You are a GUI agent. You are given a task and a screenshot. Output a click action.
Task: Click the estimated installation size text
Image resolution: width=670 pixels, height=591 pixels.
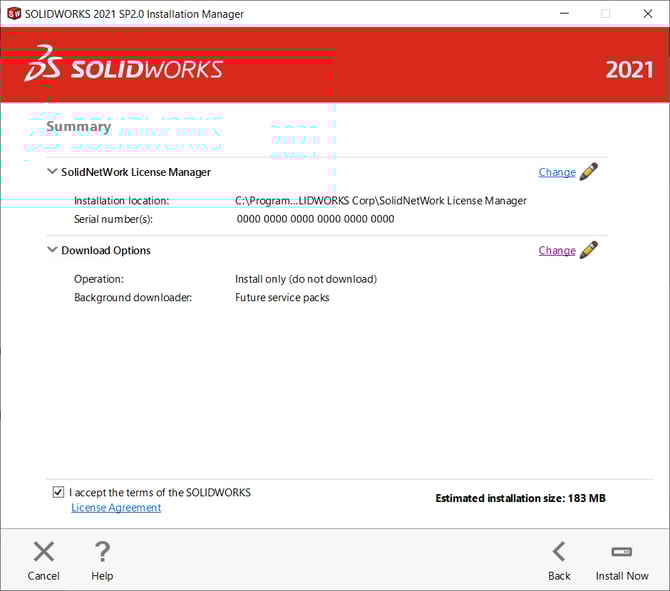coord(520,498)
